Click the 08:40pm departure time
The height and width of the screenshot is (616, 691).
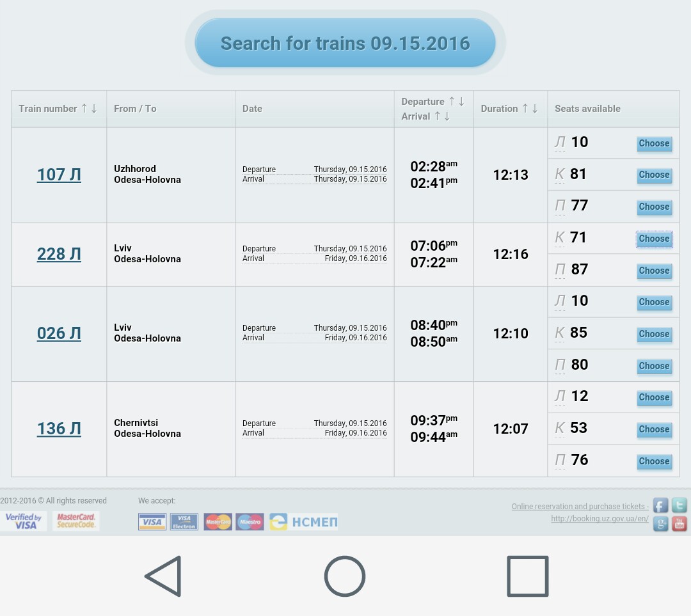coord(434,325)
